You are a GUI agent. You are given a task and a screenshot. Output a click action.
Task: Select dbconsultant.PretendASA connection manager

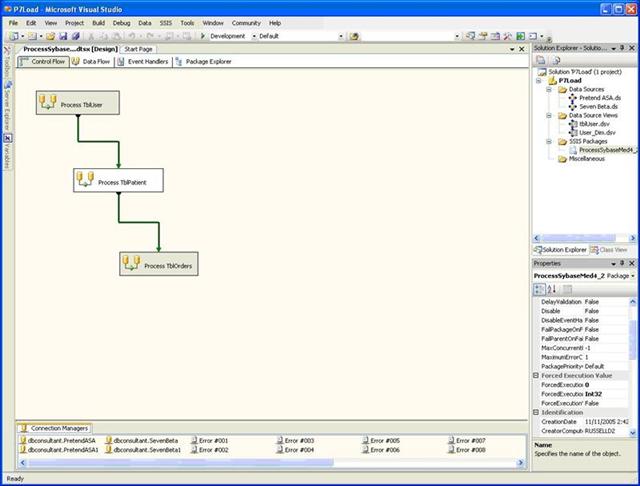pyautogui.click(x=58, y=440)
